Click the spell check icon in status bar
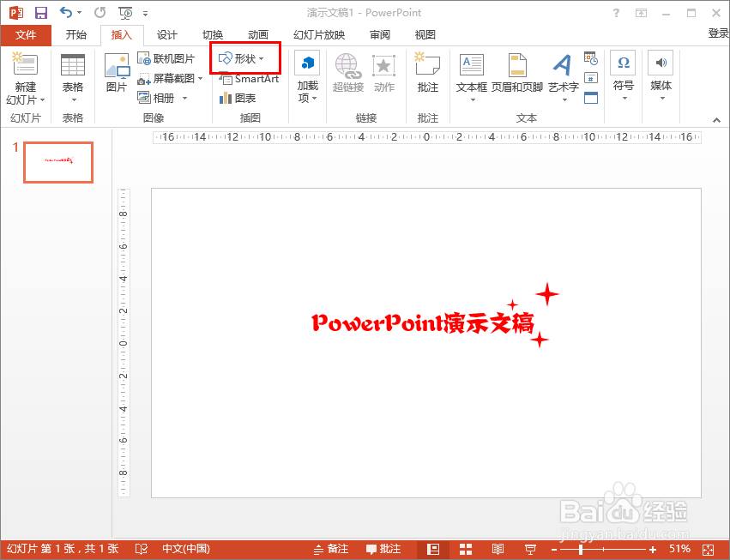 coord(141,550)
